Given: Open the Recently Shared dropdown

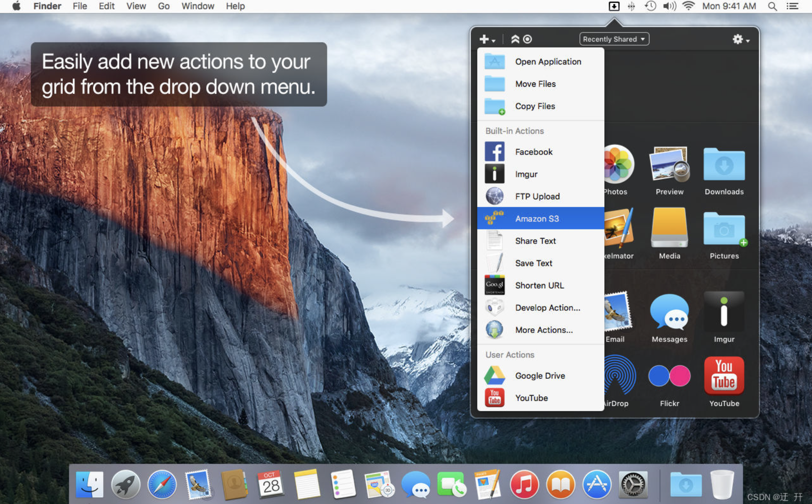Looking at the screenshot, I should [x=614, y=39].
